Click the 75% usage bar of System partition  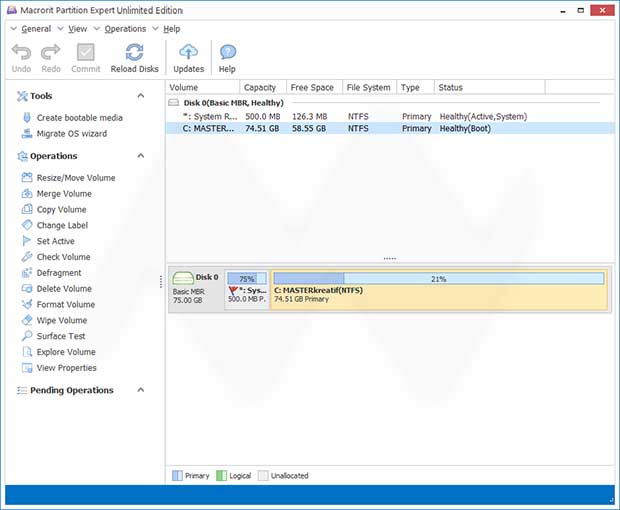[247, 279]
